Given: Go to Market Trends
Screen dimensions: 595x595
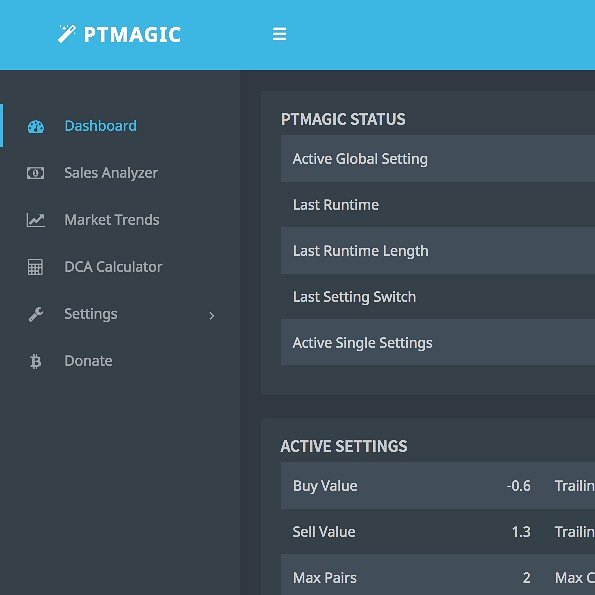Looking at the screenshot, I should pyautogui.click(x=112, y=220).
